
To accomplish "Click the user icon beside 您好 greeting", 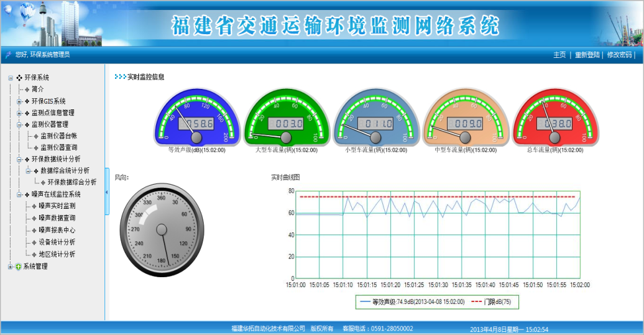I will pos(8,55).
